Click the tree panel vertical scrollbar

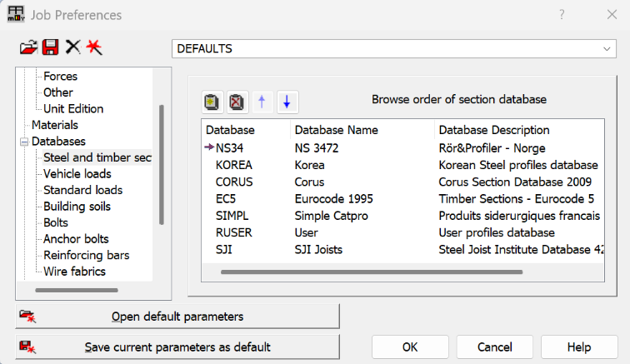tap(162, 165)
